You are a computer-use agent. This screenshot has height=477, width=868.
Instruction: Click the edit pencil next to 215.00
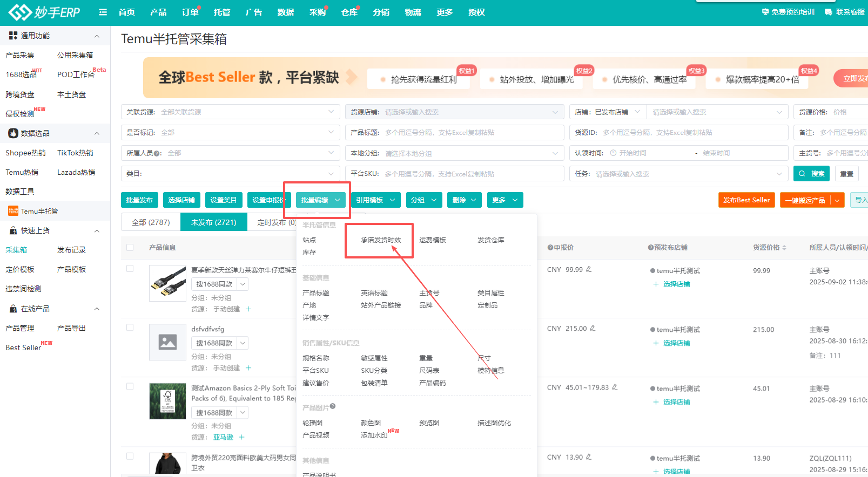pyautogui.click(x=593, y=328)
